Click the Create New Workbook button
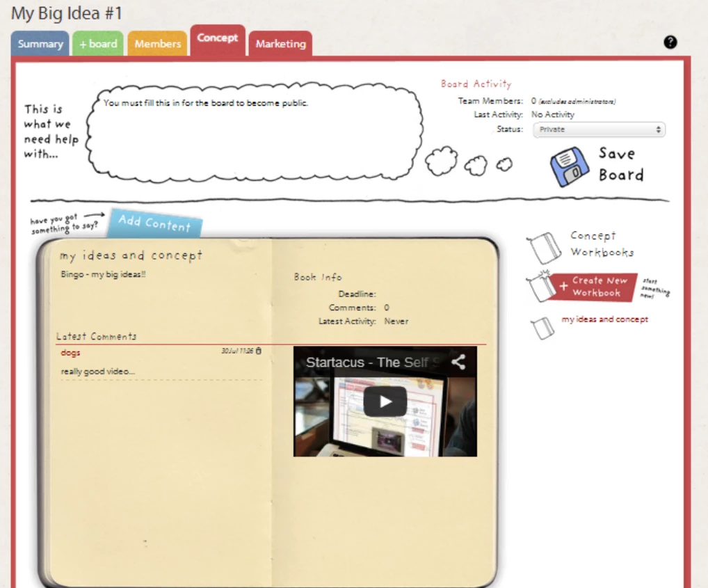 597,287
